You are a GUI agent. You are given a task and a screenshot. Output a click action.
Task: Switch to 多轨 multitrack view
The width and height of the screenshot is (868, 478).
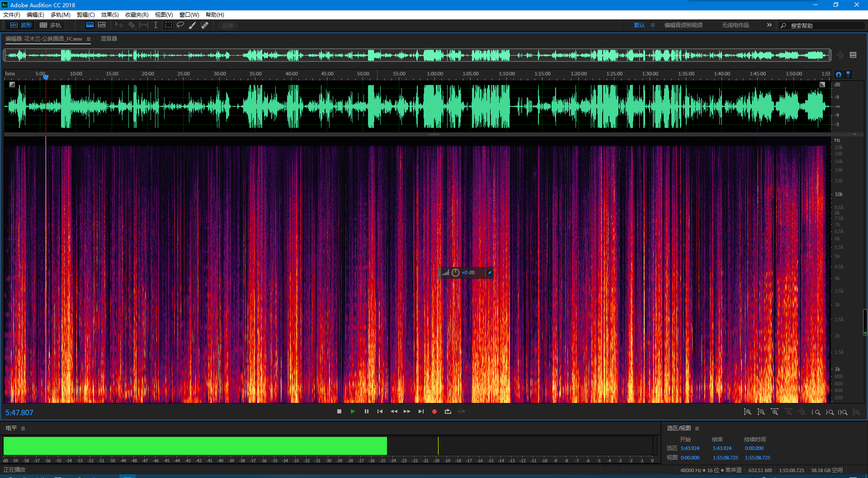(x=51, y=25)
